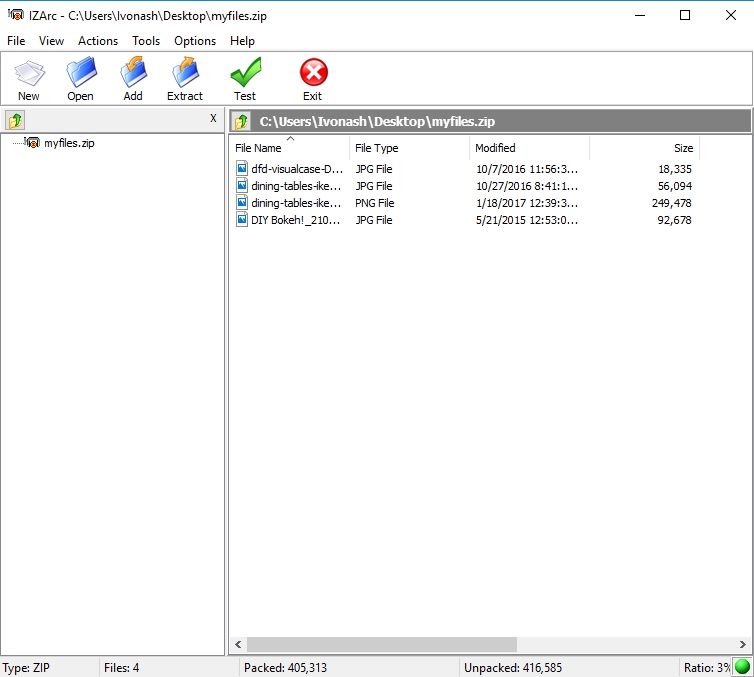
Task: Click the horizontal scrollbar left arrow
Action: click(238, 644)
